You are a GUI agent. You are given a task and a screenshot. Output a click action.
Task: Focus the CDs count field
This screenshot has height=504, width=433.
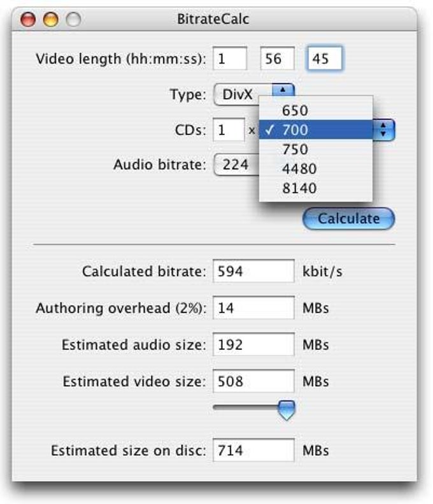[229, 130]
